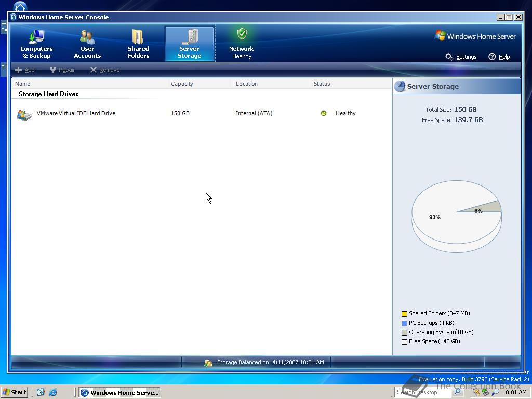Click the Remove drive toolbar button
The image size is (532, 399).
tap(105, 70)
